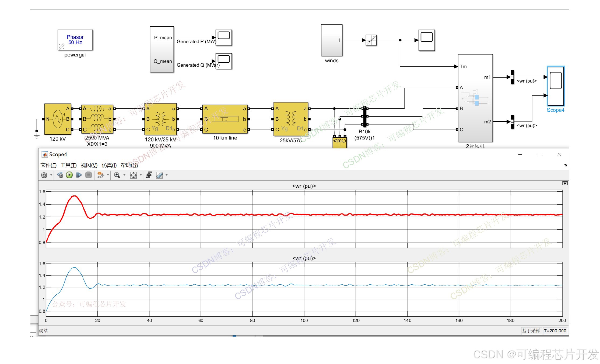Select the Zoom In tool
The width and height of the screenshot is (600, 364).
coord(117,175)
